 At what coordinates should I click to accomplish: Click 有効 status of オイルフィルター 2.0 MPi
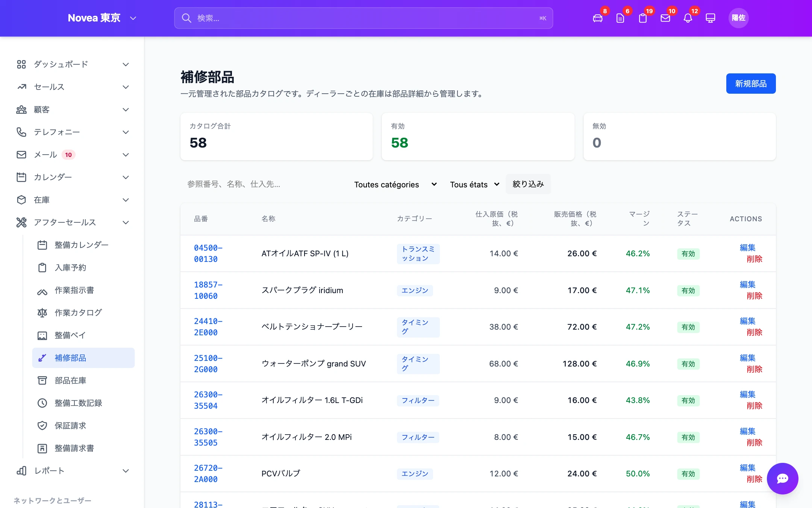pyautogui.click(x=688, y=437)
